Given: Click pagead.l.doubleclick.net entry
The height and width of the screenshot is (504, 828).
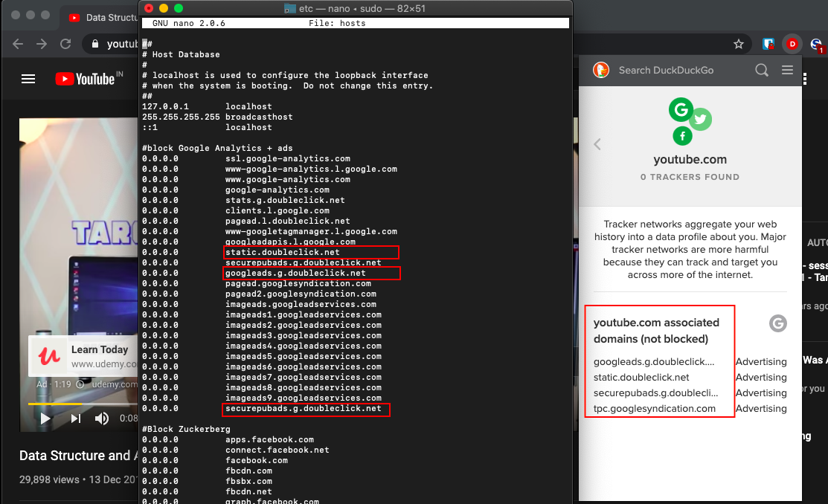Looking at the screenshot, I should point(288,221).
